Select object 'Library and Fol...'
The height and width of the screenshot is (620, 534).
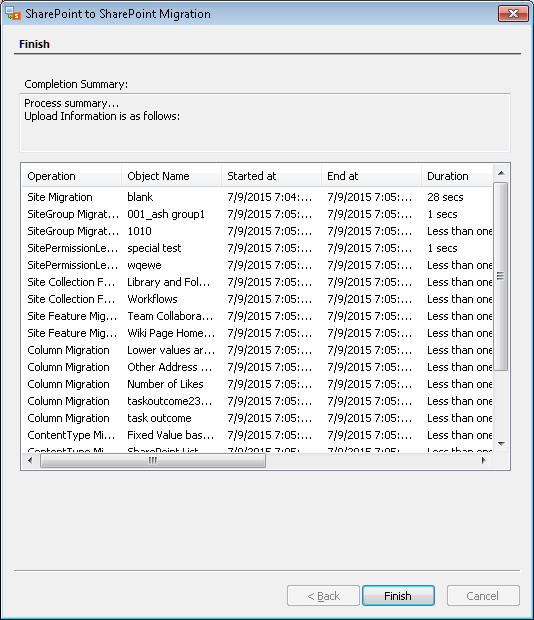coord(168,282)
